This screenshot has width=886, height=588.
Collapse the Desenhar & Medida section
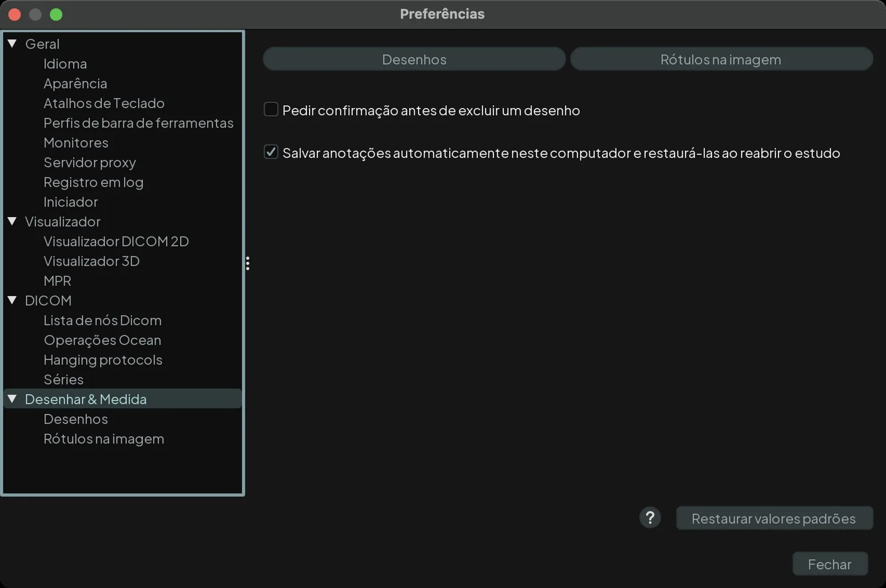click(12, 399)
